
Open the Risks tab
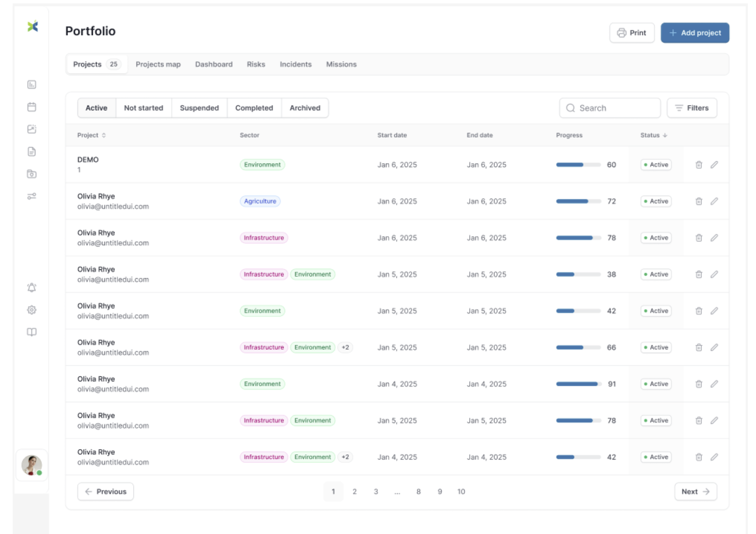256,64
